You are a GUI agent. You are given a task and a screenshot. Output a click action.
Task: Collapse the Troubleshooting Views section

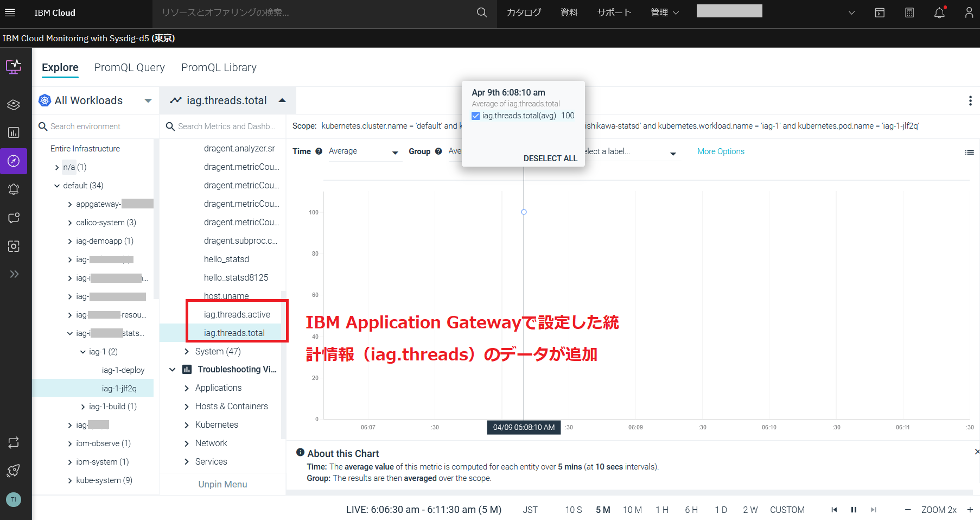pos(173,370)
